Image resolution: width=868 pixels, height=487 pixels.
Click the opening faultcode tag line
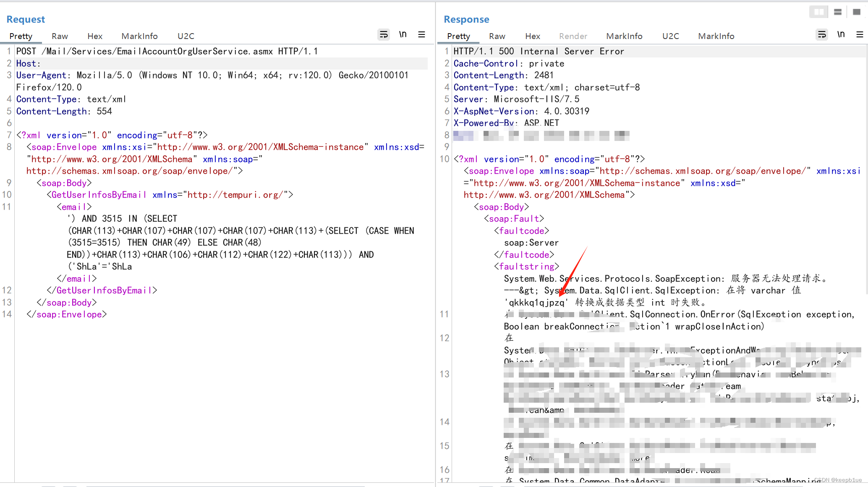(x=522, y=231)
